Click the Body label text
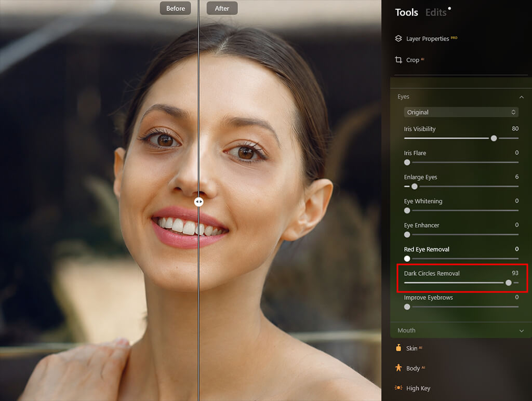The height and width of the screenshot is (401, 532). click(x=413, y=368)
